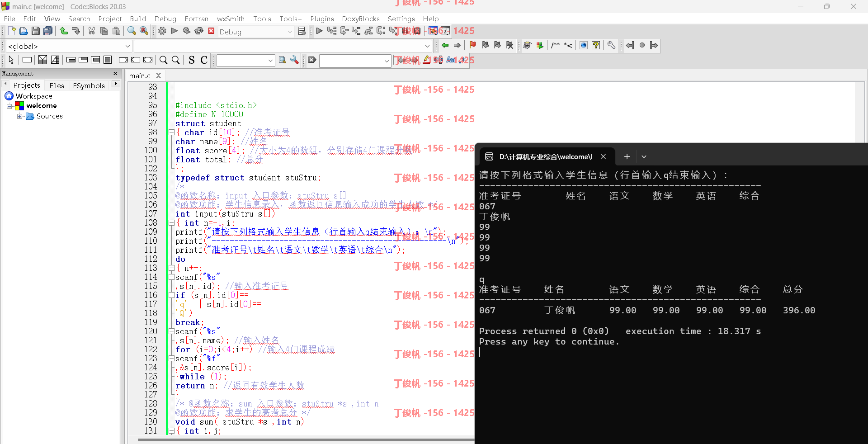Image resolution: width=868 pixels, height=444 pixels.
Task: Close the main.c editor tab
Action: pyautogui.click(x=158, y=76)
